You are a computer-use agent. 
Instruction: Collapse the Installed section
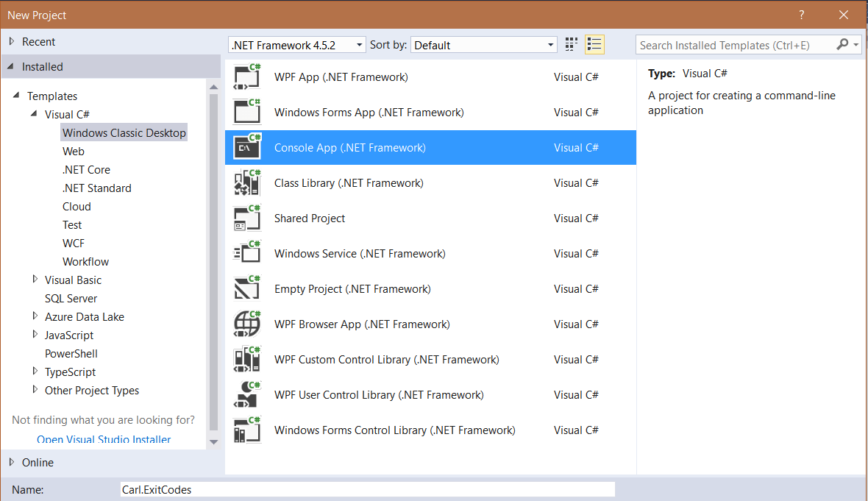pos(10,66)
